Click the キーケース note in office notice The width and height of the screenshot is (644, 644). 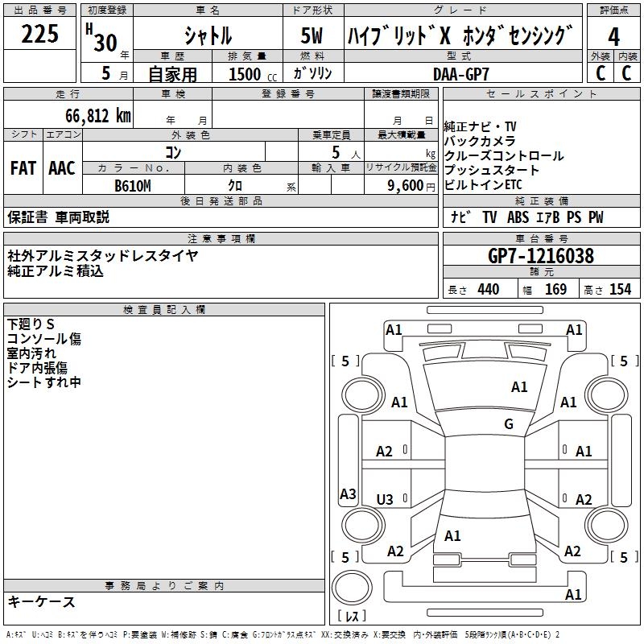[x=42, y=601]
